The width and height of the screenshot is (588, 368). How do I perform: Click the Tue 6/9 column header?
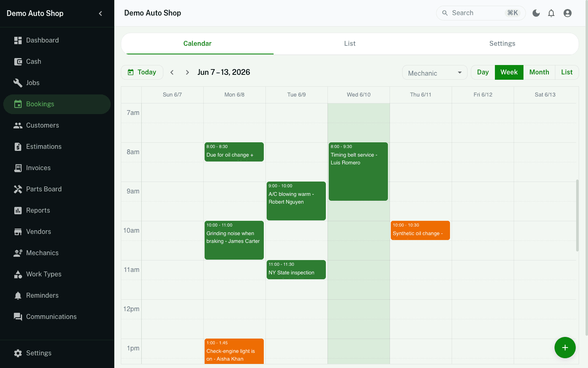[296, 95]
